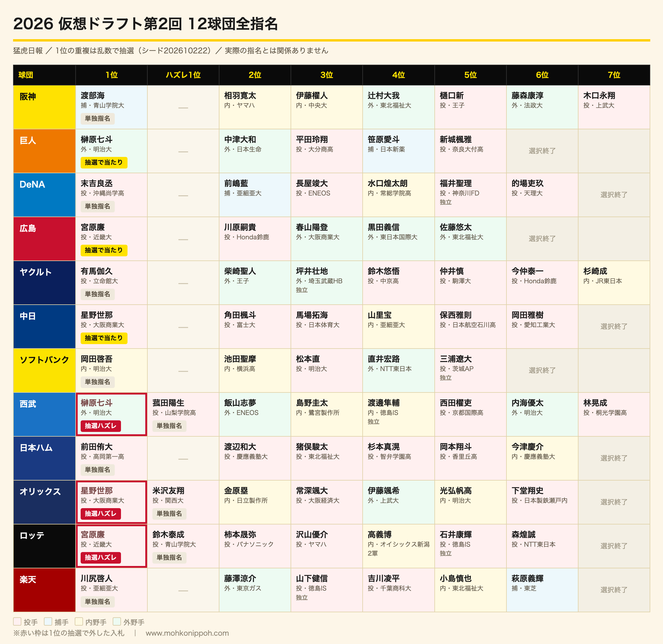Select the 阪神 team row label

pyautogui.click(x=44, y=107)
